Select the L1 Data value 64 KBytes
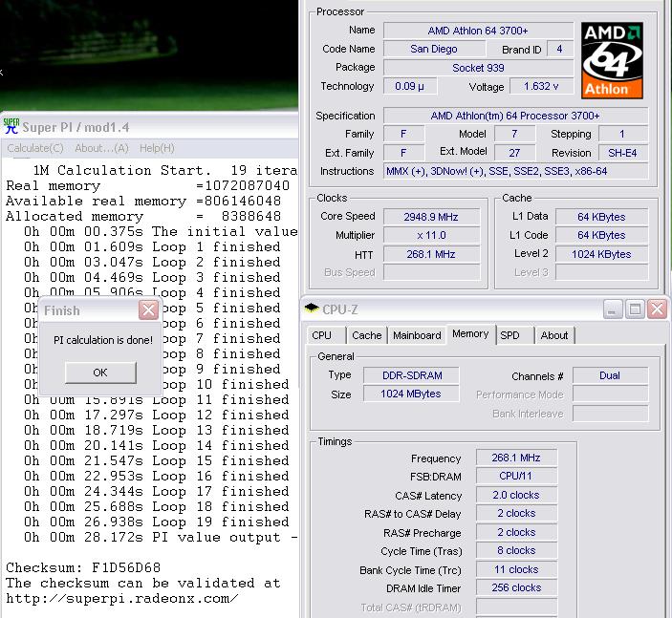This screenshot has height=618, width=672. 601,217
